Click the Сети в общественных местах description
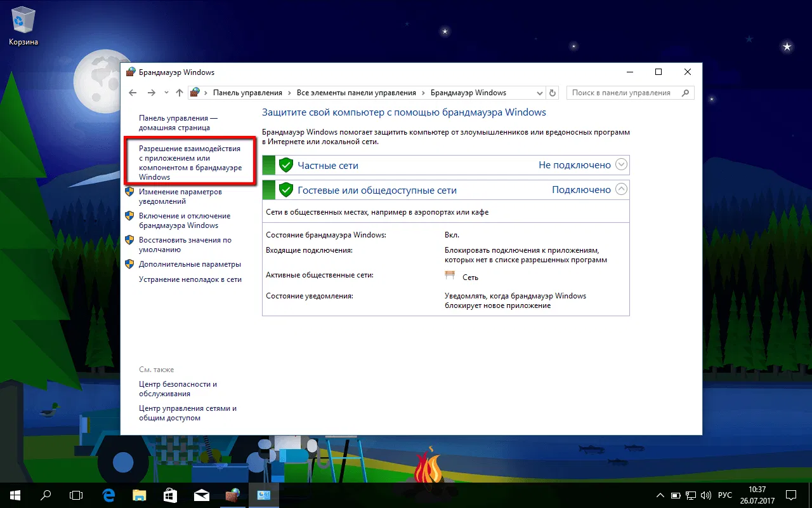 [377, 212]
